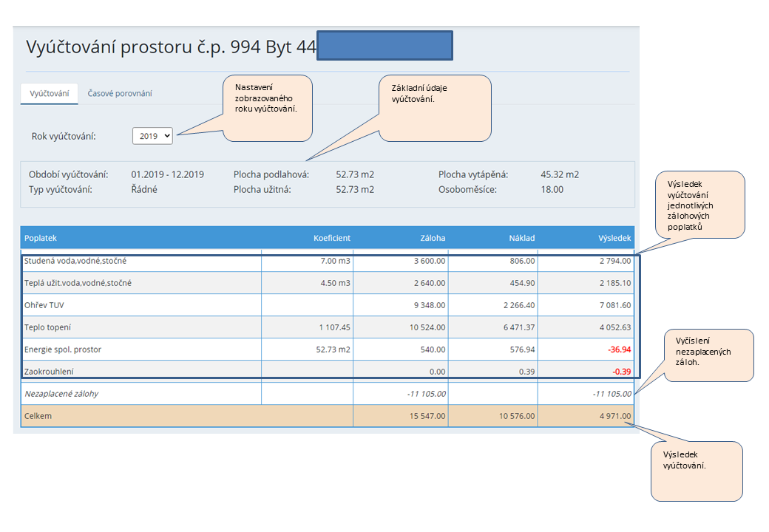This screenshot has width=769, height=532.
Task: Click the Celkem total result 4 971.00
Action: coord(615,416)
